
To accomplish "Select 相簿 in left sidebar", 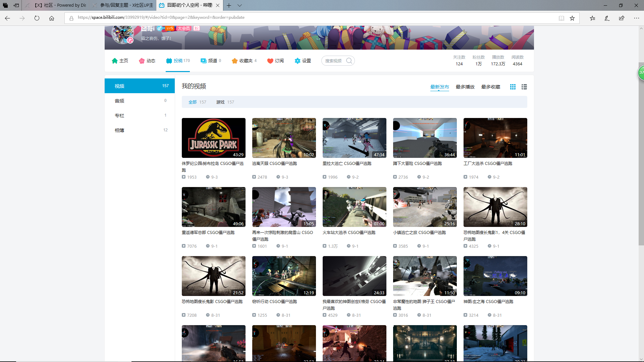I will pos(119,130).
